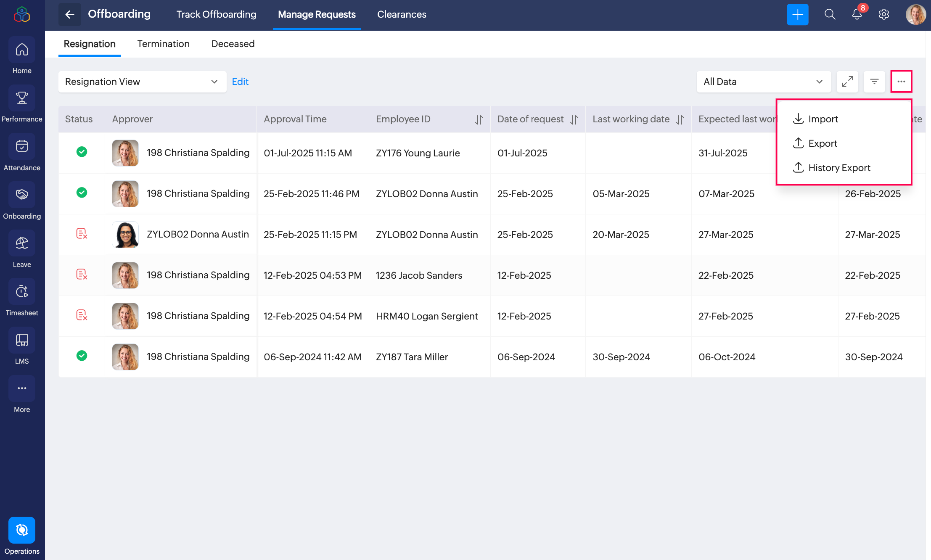Switch to the Termination tab
This screenshot has width=931, height=560.
tap(163, 44)
